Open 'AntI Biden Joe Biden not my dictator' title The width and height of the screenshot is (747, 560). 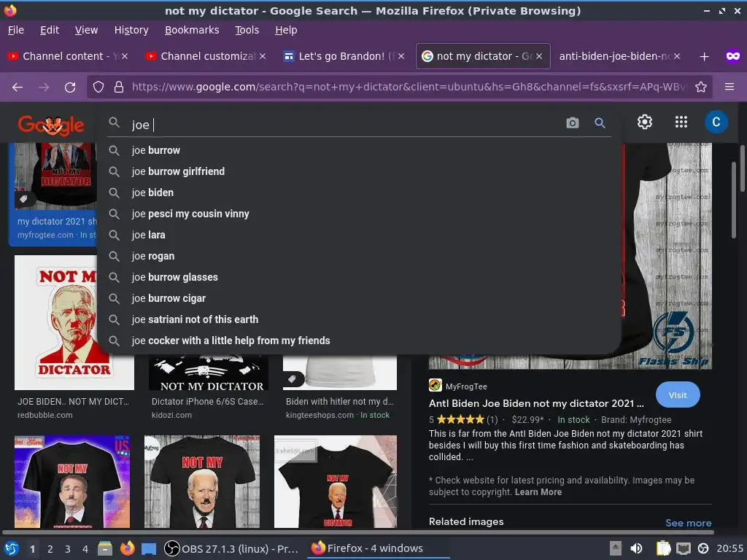536,403
